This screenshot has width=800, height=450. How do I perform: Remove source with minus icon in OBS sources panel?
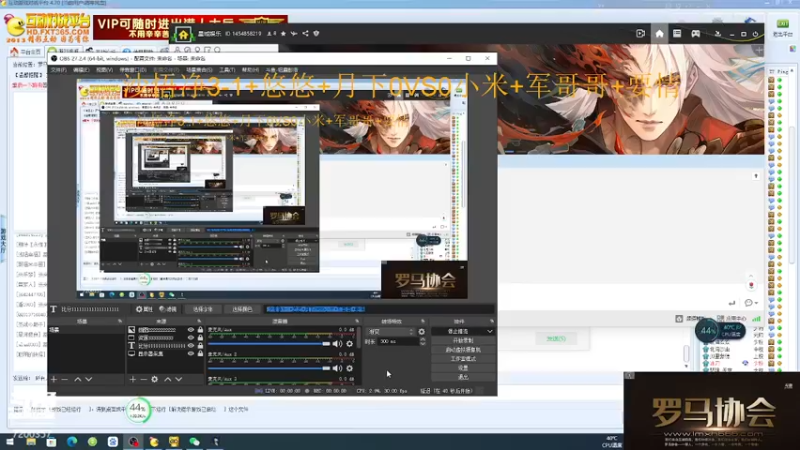(x=143, y=379)
